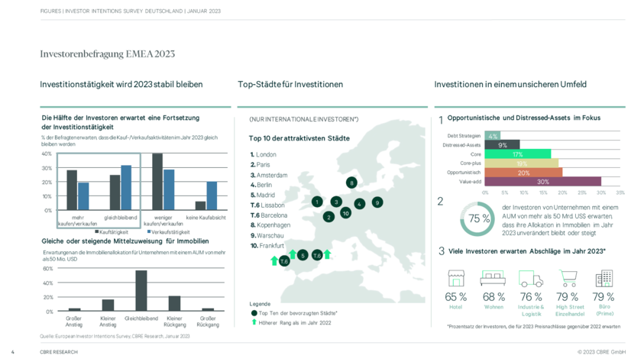
Task: Click the Opportunistisch 20% orange bar
Action: [x=523, y=173]
